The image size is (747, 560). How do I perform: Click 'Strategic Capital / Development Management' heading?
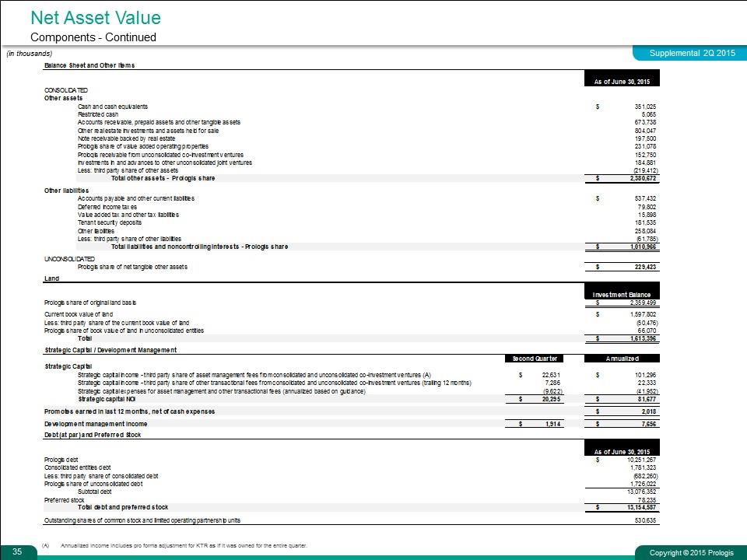click(x=110, y=350)
